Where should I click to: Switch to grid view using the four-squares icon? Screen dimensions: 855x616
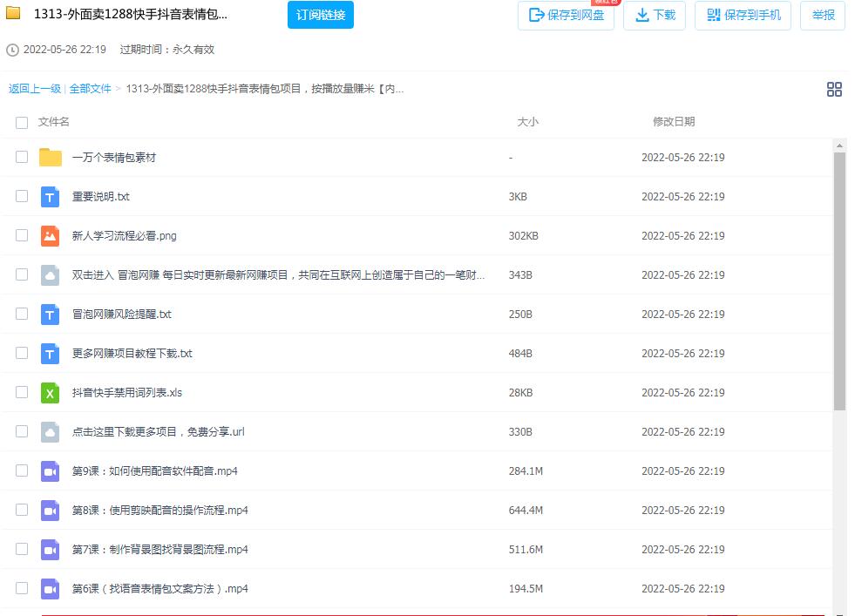834,89
